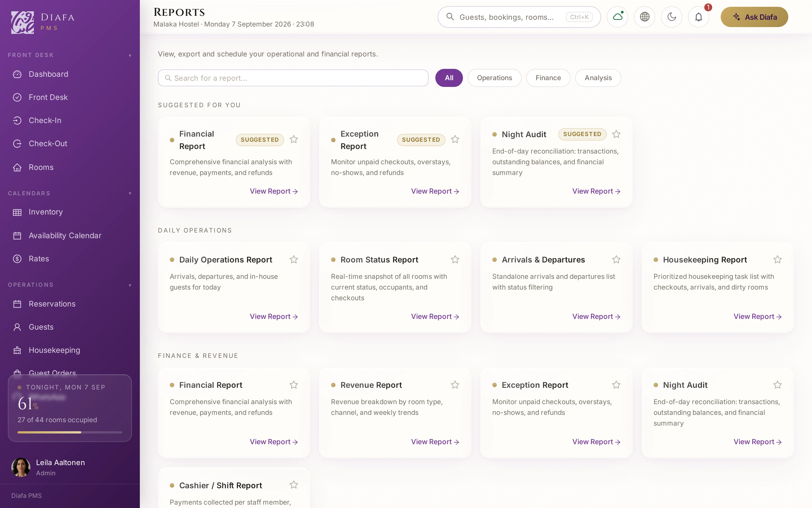
Task: Toggle dark mode moon icon
Action: [671, 17]
